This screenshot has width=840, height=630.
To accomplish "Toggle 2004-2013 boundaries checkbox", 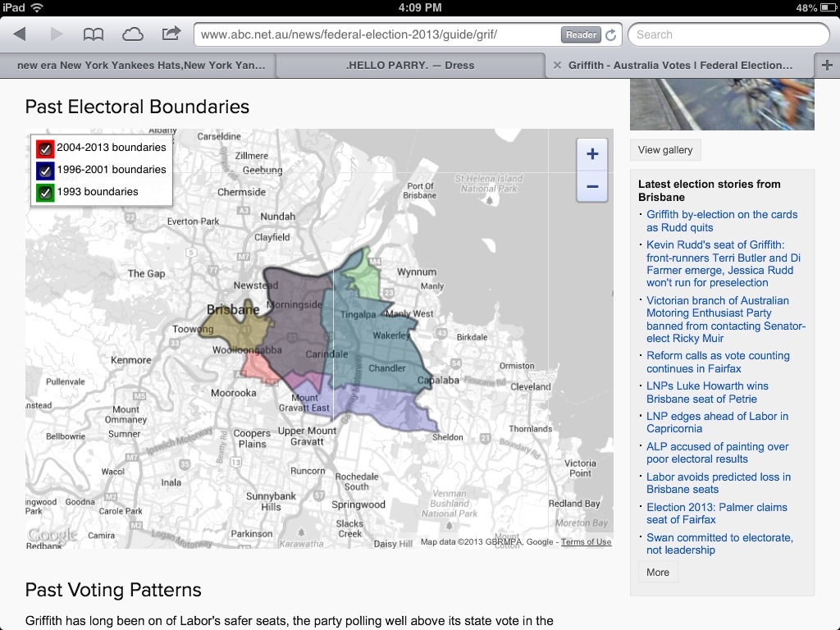I will (x=45, y=148).
